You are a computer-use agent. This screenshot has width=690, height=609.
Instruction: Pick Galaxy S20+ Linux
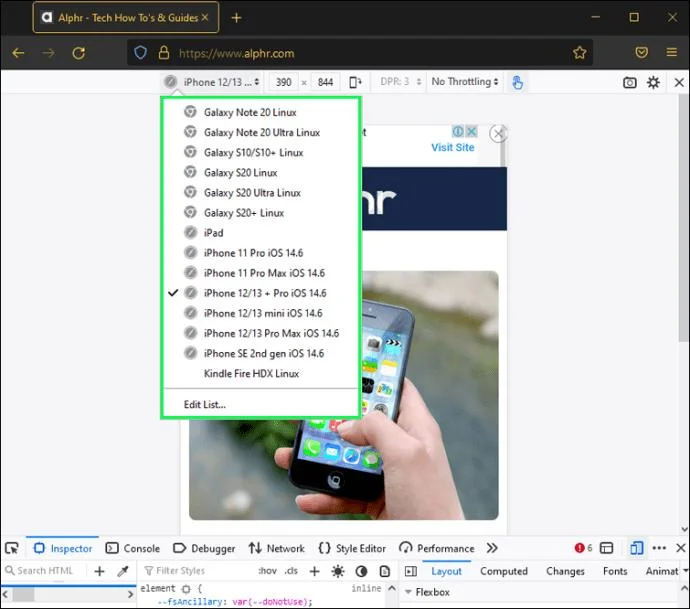point(260,213)
